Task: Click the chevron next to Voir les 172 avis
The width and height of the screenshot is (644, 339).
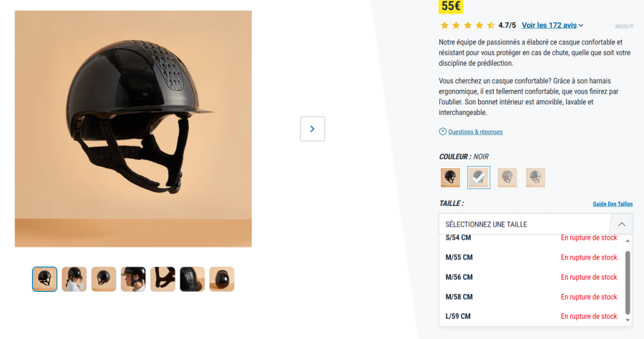Action: point(581,26)
